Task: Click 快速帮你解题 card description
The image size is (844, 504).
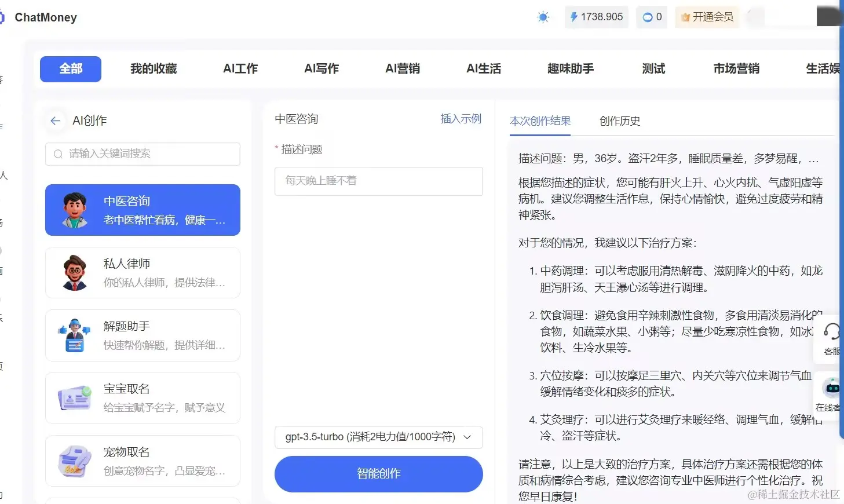Action: click(165, 345)
